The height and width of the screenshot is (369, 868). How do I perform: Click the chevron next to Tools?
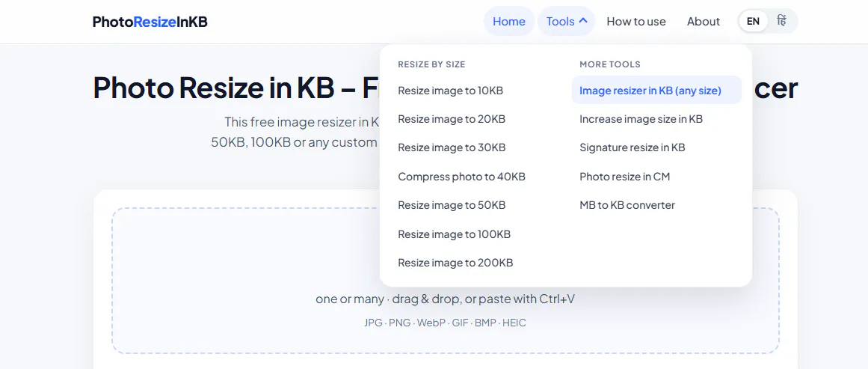point(583,21)
